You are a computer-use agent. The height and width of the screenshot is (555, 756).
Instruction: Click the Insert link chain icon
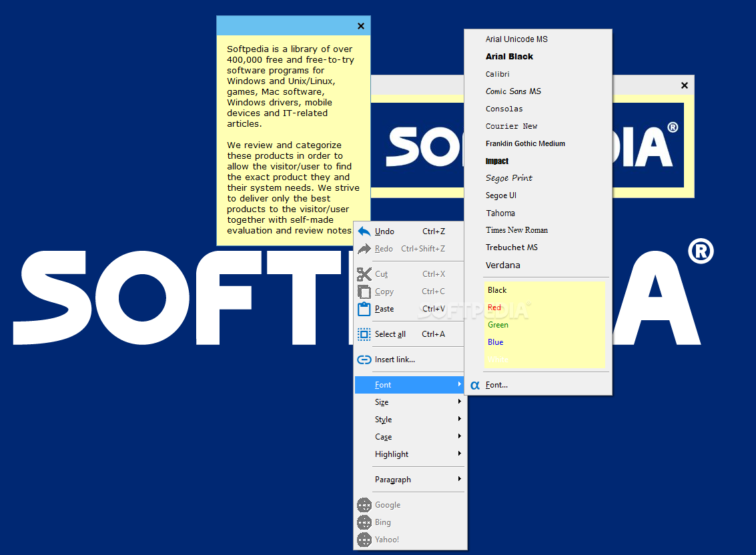(x=364, y=360)
